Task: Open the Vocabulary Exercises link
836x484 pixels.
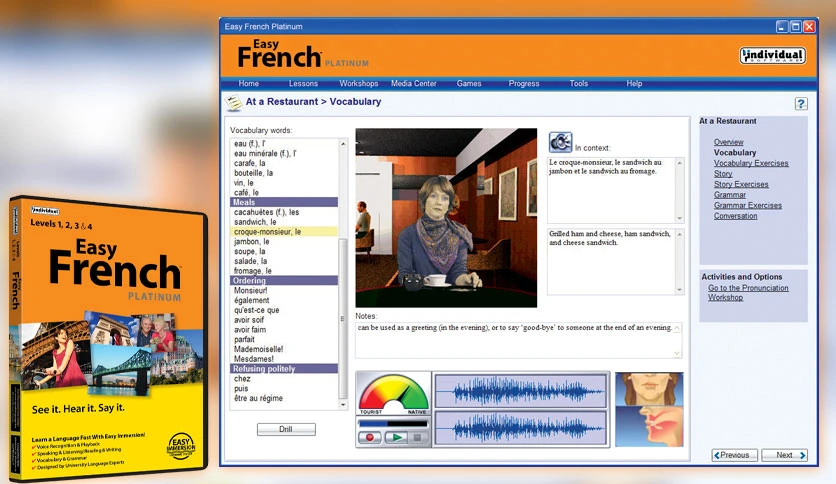Action: tap(751, 163)
